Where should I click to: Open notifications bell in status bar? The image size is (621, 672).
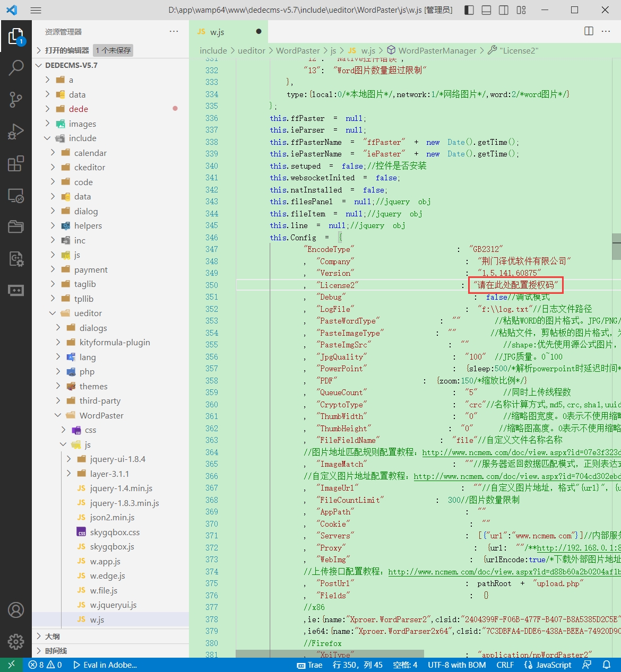point(607,665)
